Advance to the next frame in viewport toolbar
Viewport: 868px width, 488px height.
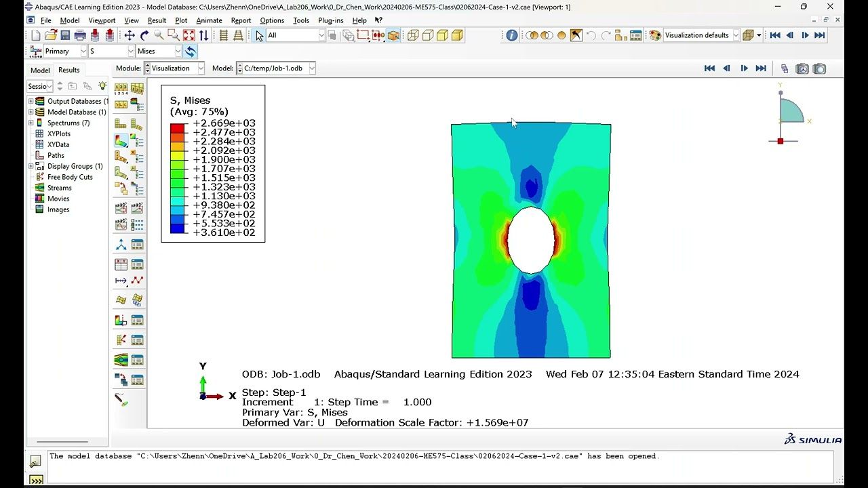click(x=744, y=68)
